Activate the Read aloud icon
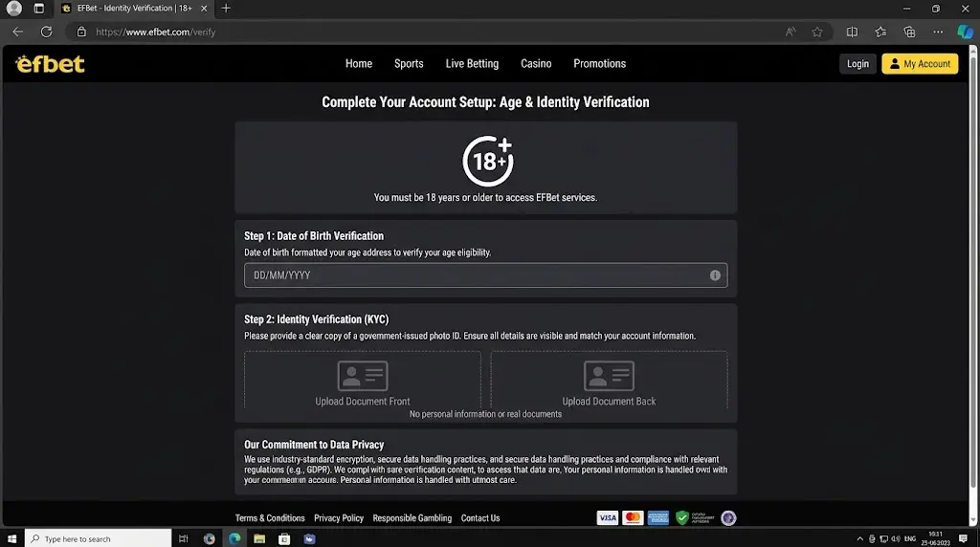Image resolution: width=980 pixels, height=547 pixels. tap(791, 32)
